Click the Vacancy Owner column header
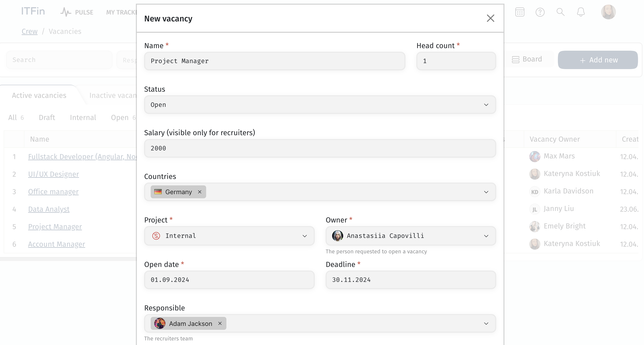The image size is (644, 345). point(555,139)
